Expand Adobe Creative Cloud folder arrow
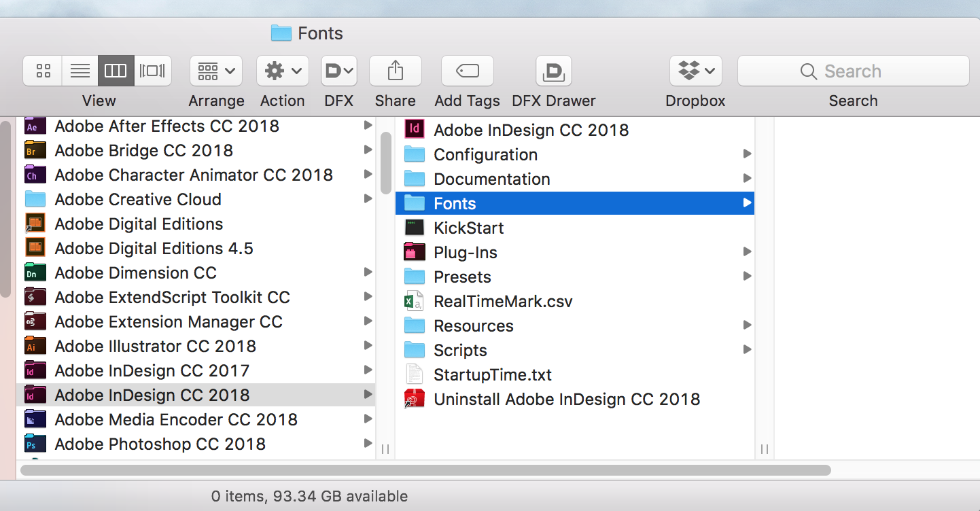 pyautogui.click(x=368, y=199)
